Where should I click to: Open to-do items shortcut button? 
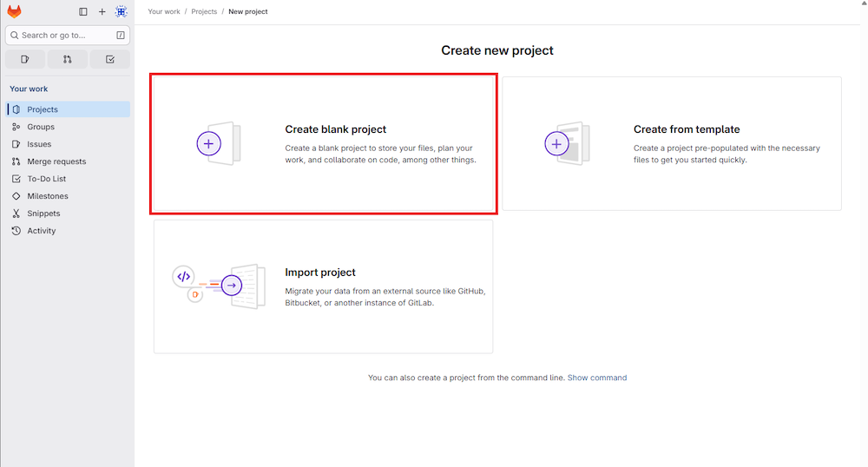(x=110, y=59)
